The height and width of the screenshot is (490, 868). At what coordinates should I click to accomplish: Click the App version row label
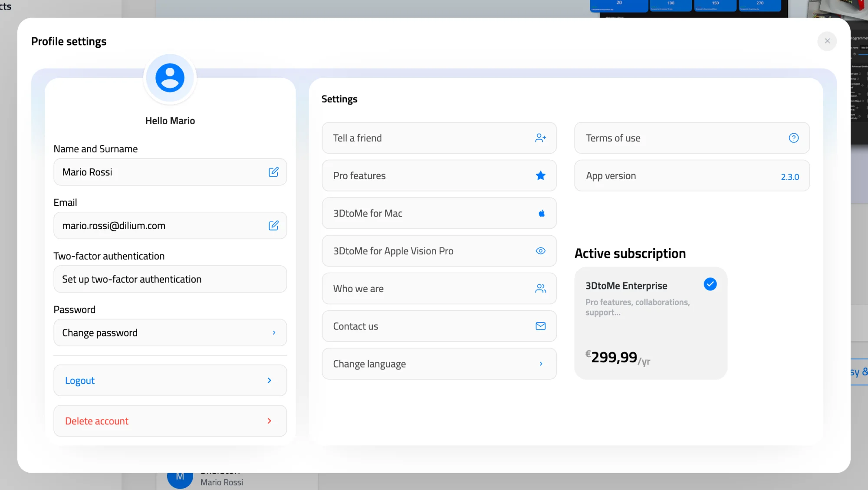pyautogui.click(x=611, y=176)
